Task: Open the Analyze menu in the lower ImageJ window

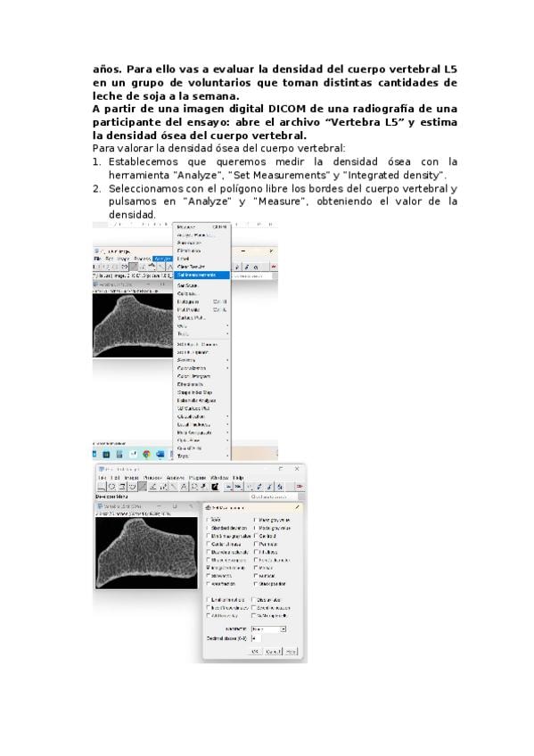Action: (176, 477)
